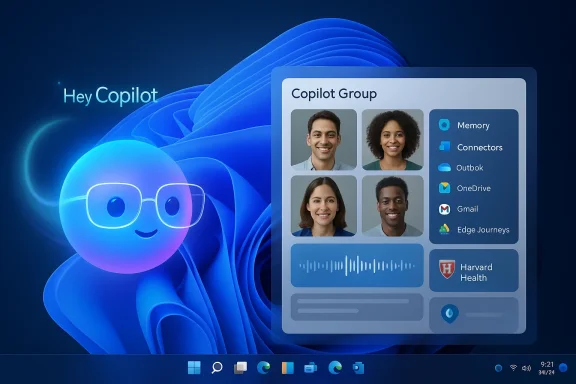Open taskbar Search magnifier

(217, 367)
